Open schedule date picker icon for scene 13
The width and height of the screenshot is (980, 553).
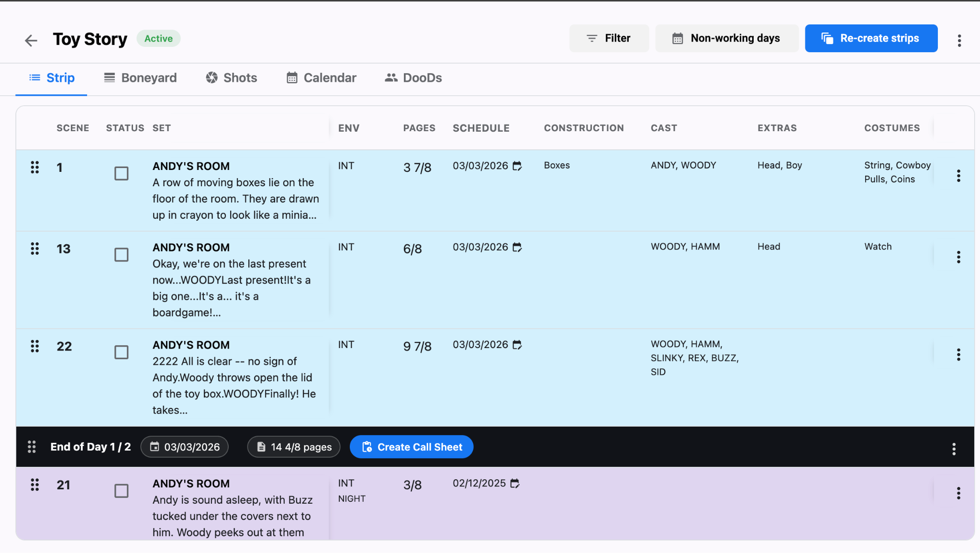click(x=517, y=248)
